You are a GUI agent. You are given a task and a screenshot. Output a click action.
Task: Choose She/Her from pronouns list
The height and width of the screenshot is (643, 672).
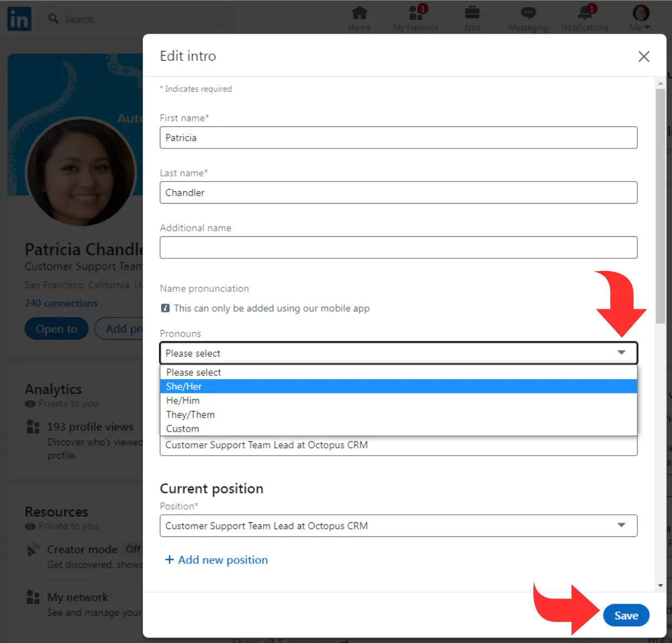399,386
